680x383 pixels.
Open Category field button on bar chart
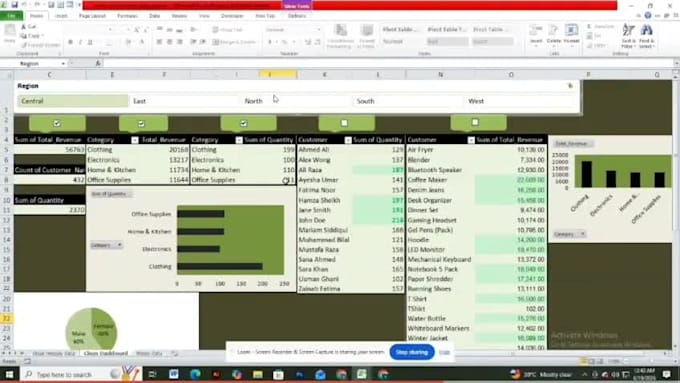106,245
